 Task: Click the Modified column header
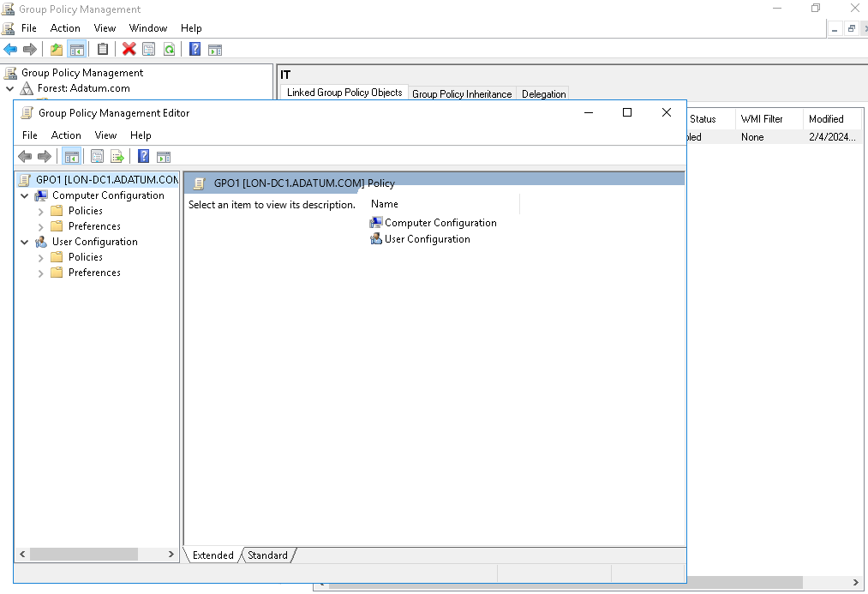pyautogui.click(x=826, y=119)
